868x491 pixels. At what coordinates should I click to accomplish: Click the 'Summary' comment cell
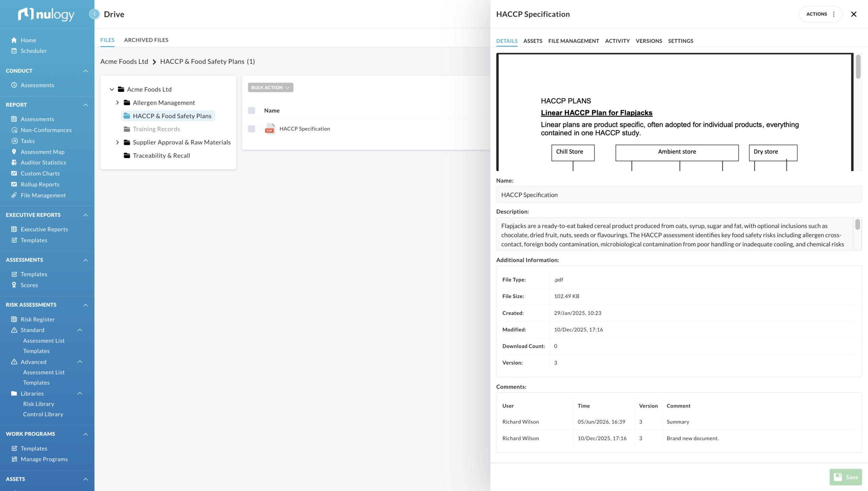[678, 422]
